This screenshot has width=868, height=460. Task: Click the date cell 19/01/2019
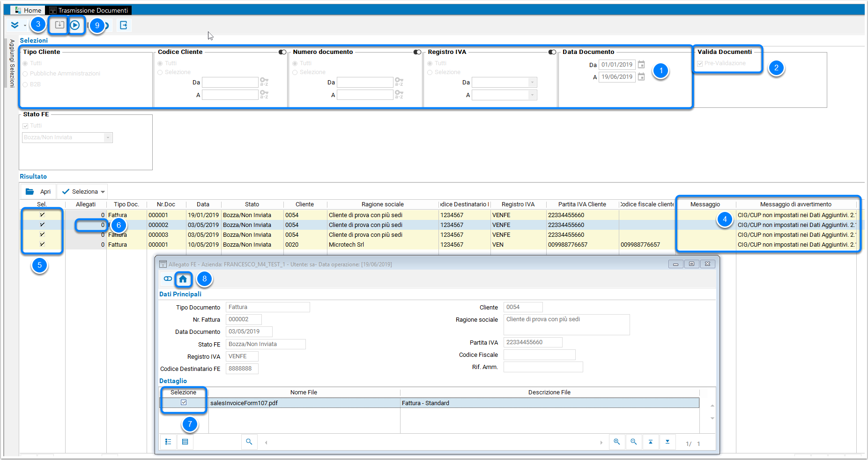(x=203, y=215)
